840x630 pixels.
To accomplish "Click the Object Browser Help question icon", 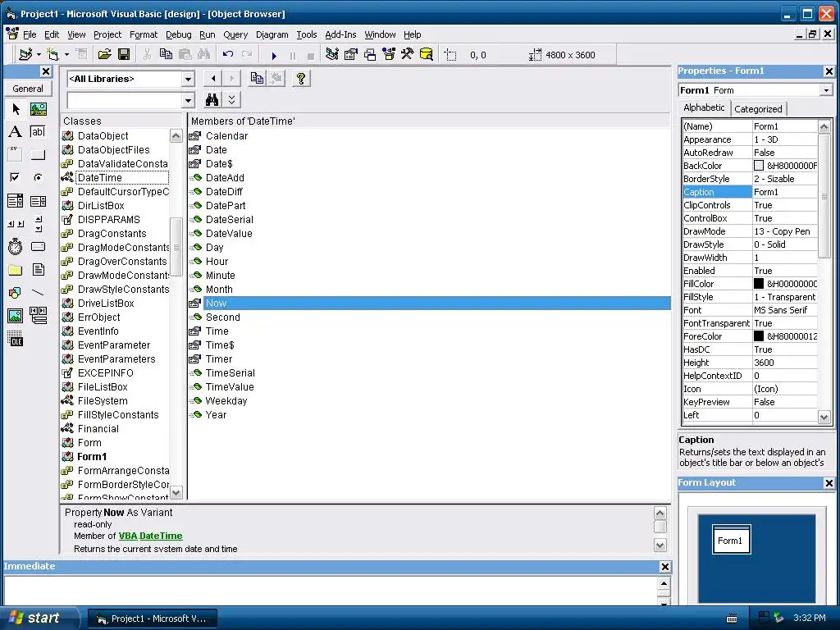I will click(301, 78).
